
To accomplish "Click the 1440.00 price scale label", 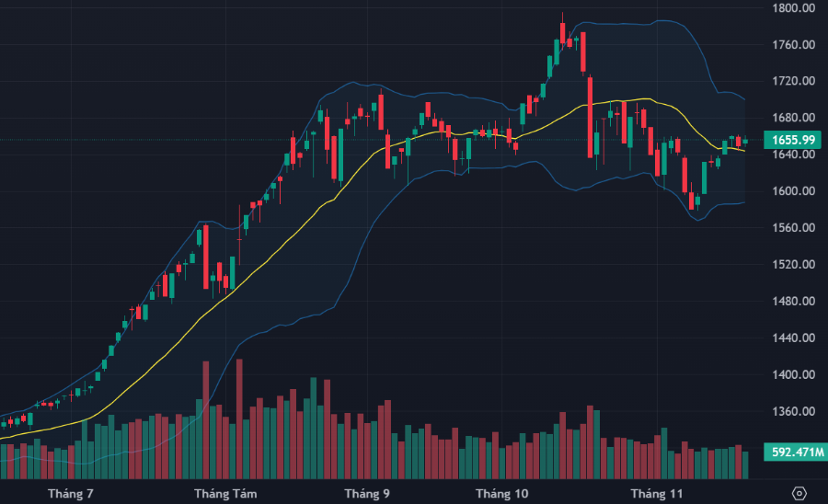I will 794,338.
